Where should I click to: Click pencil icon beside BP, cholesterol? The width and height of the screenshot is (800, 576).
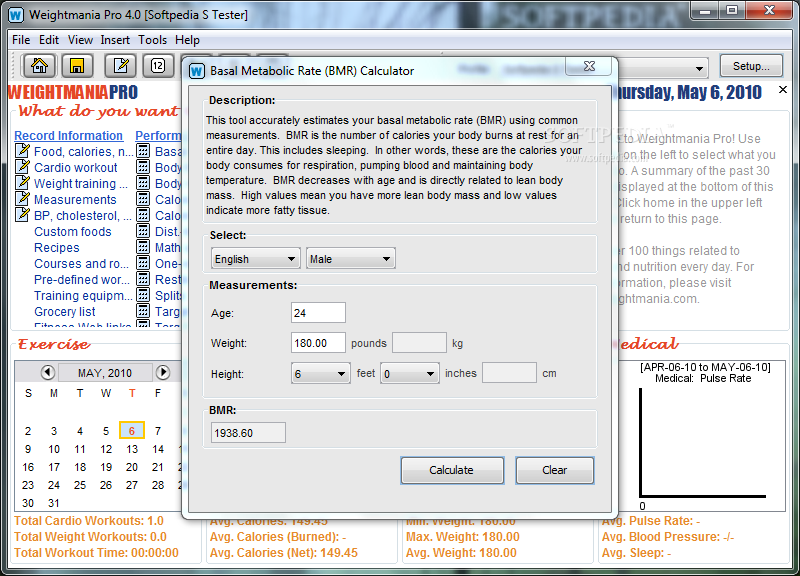22,215
